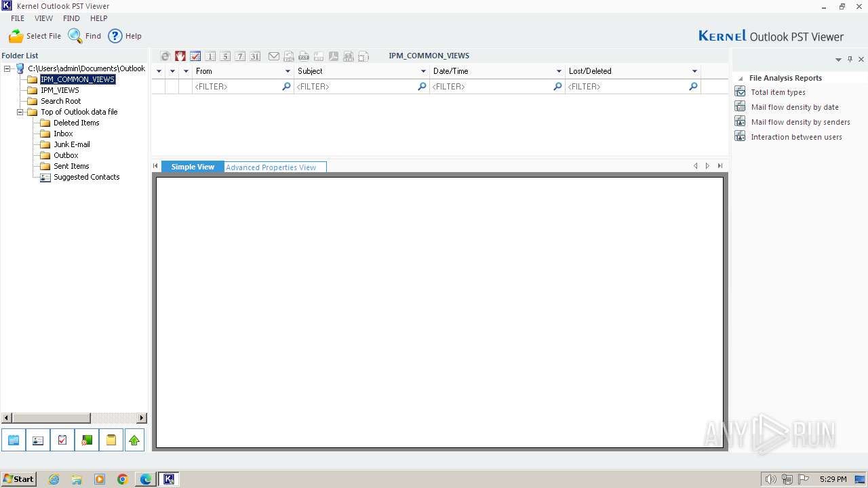Image resolution: width=868 pixels, height=488 pixels.
Task: Click folder list horizontal scrollbar right arrow
Action: [142, 418]
